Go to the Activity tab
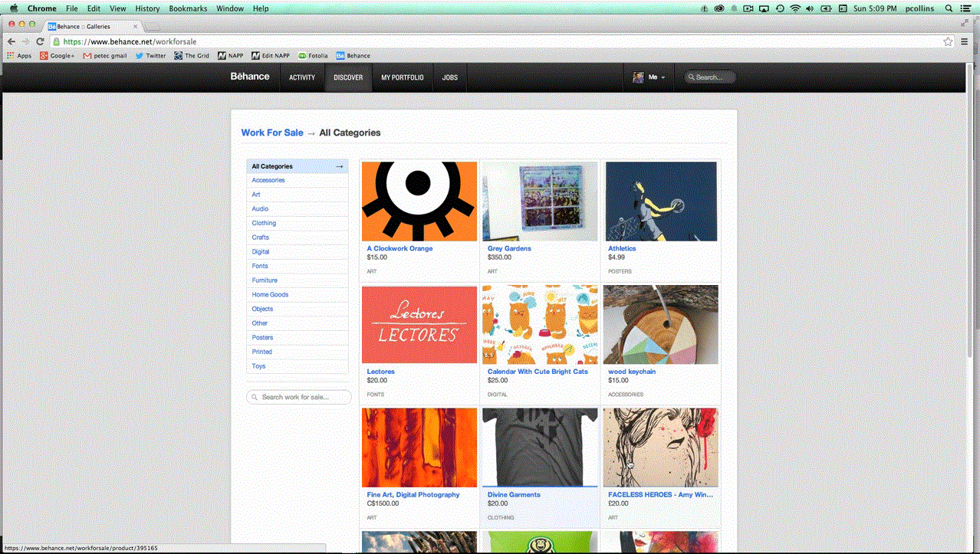Image resolution: width=980 pixels, height=554 pixels. pyautogui.click(x=302, y=77)
